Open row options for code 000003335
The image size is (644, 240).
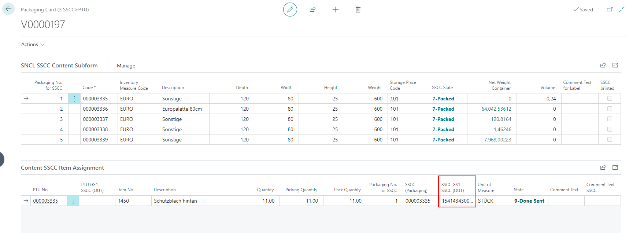(74, 99)
